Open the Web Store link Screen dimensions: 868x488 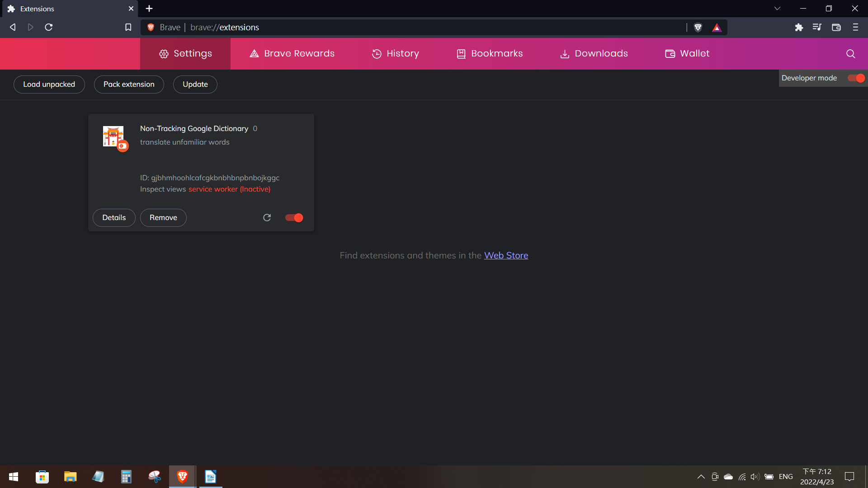[506, 255]
